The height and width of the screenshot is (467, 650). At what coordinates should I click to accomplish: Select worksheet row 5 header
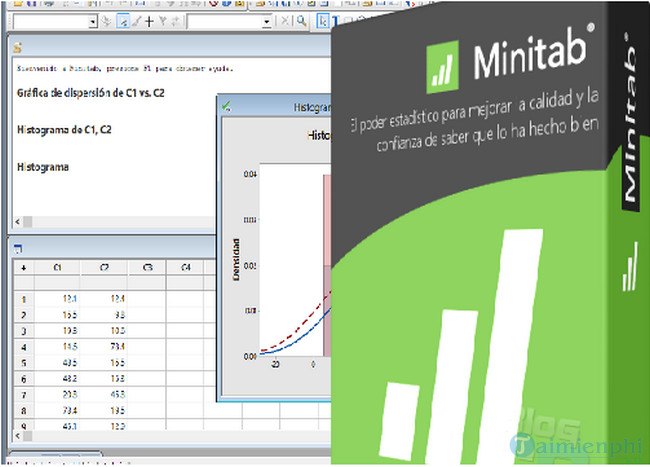pyautogui.click(x=24, y=363)
